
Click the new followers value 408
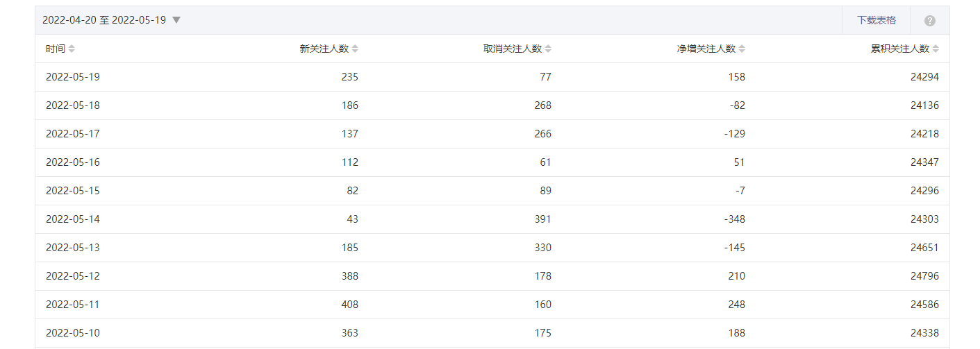tap(349, 305)
